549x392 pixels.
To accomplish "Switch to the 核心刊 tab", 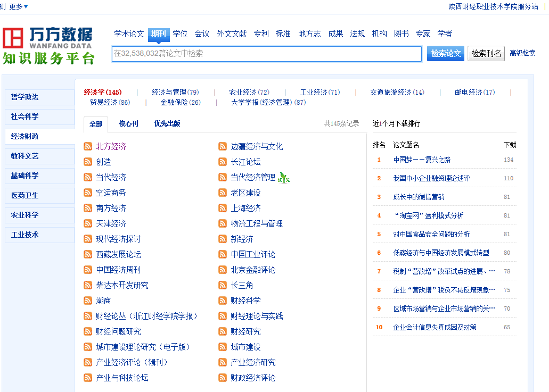I will tap(128, 123).
